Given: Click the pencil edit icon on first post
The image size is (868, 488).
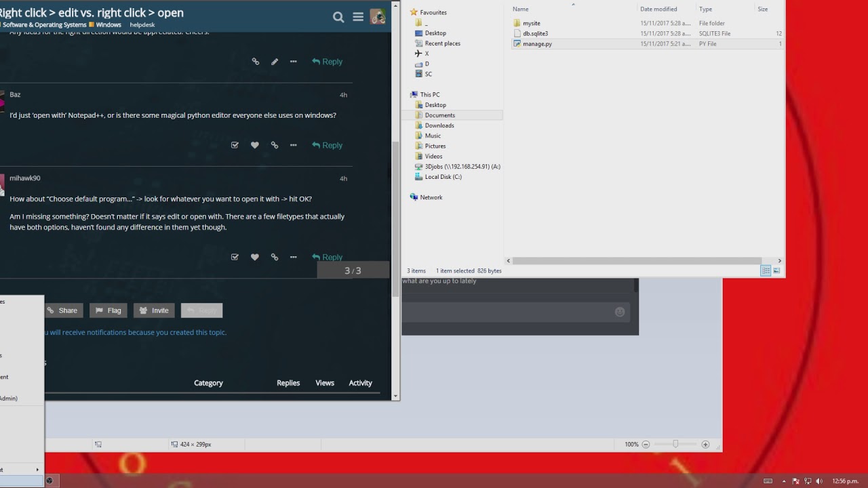Looking at the screenshot, I should 275,62.
